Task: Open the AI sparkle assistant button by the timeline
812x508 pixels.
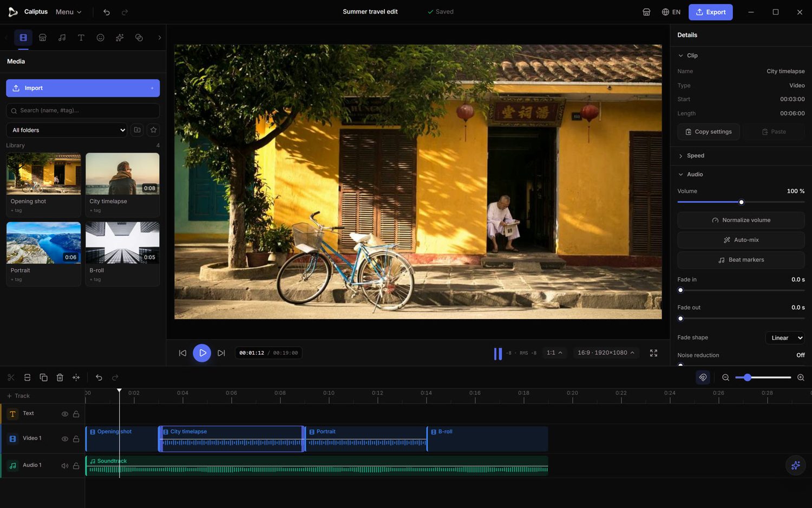Action: [795, 465]
